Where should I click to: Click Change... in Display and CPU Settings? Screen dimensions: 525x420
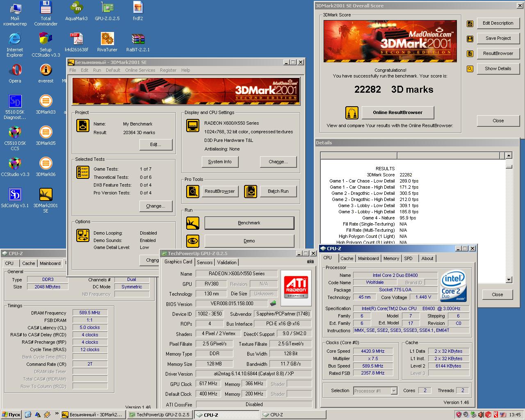pyautogui.click(x=278, y=162)
